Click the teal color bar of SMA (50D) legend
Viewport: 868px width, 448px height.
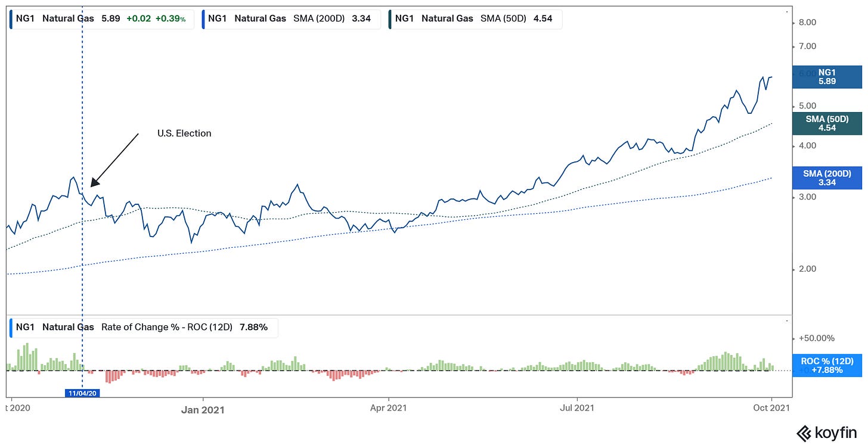389,18
